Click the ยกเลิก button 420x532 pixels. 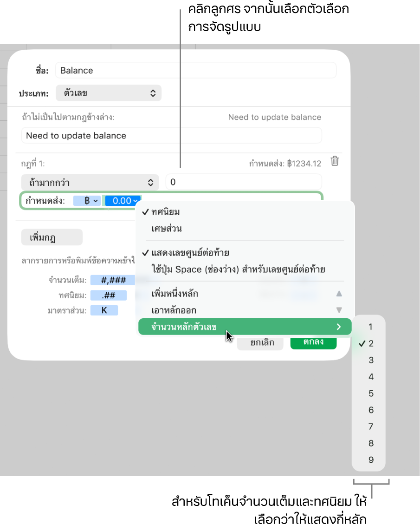coord(260,343)
